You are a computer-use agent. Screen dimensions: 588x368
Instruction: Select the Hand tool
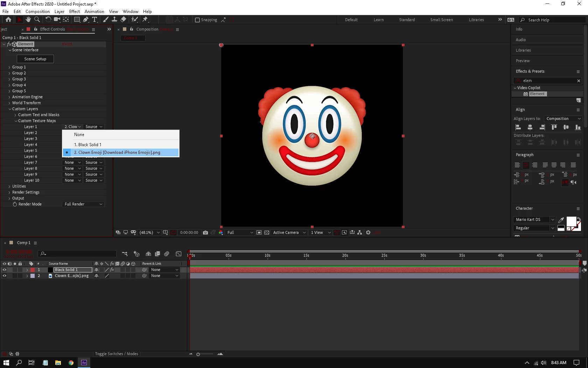click(x=28, y=20)
